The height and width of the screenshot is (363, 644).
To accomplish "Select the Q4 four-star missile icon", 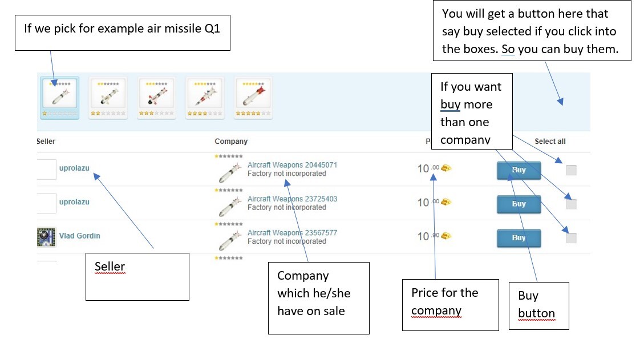I will (204, 97).
